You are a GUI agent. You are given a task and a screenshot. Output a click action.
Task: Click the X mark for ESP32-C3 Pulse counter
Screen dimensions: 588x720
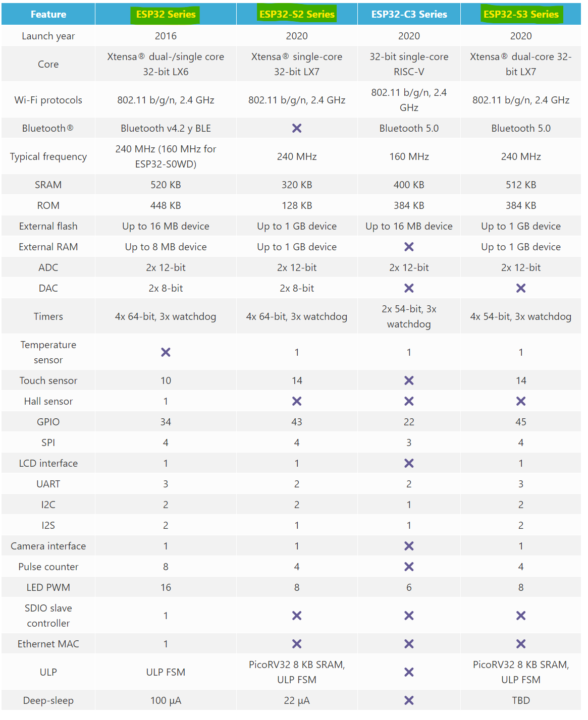[x=409, y=567]
